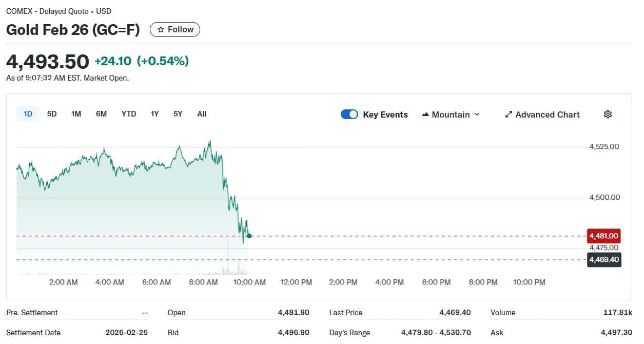Select the 6M chart range
644x344 pixels.
point(101,114)
